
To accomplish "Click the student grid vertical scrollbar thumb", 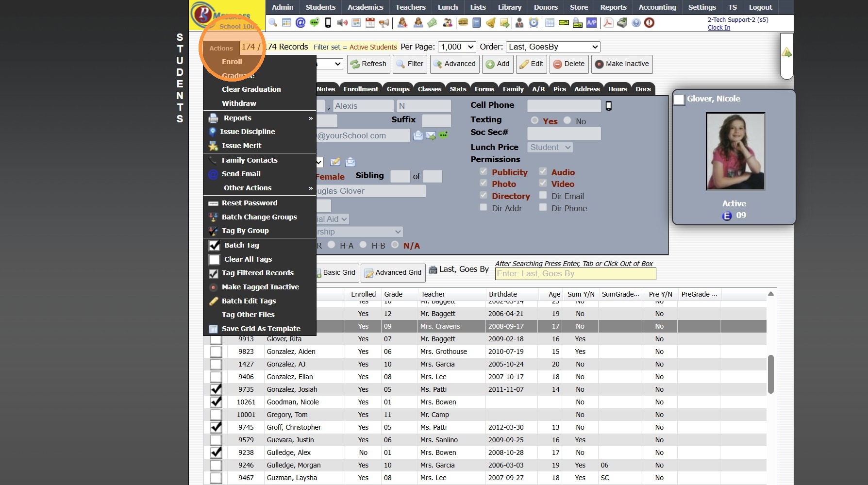I will (x=771, y=374).
